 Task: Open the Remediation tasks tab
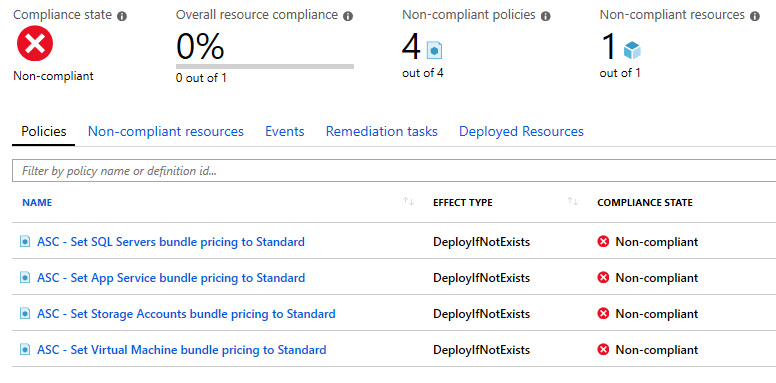point(382,131)
